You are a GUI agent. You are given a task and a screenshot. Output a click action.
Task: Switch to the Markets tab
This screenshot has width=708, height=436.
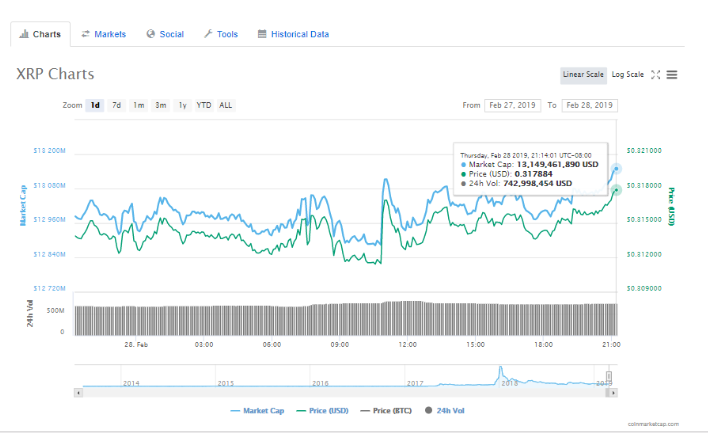tap(103, 34)
